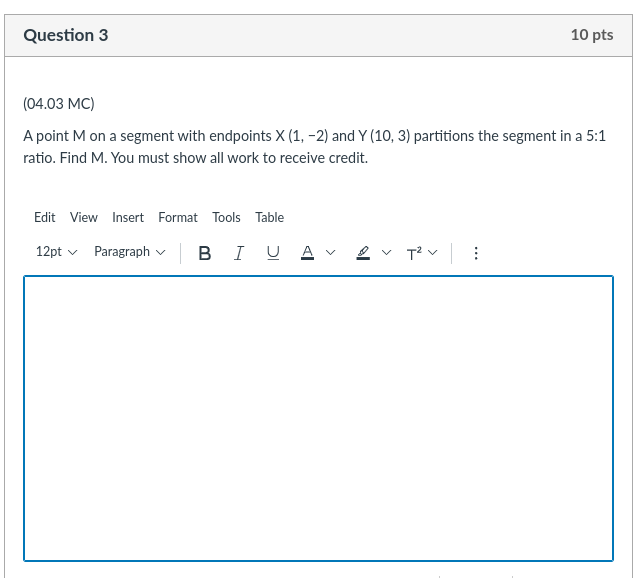Expand the highlight color picker arrow

(x=386, y=253)
